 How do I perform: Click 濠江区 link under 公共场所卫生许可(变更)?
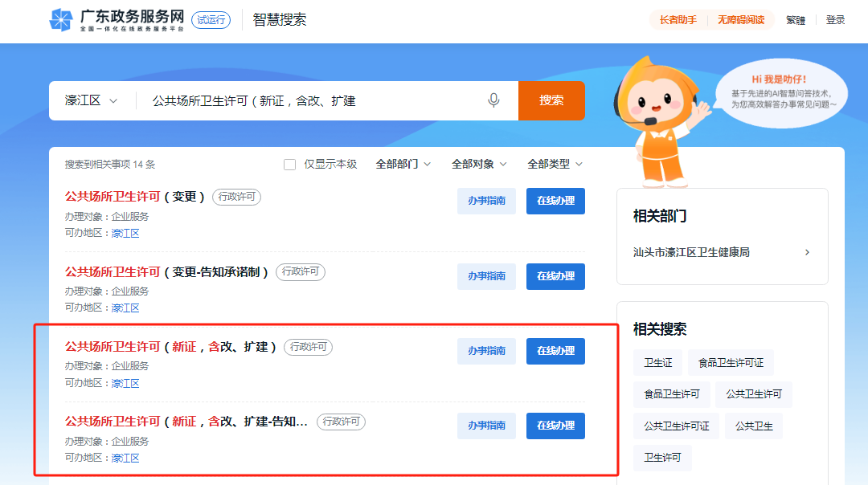coord(125,234)
